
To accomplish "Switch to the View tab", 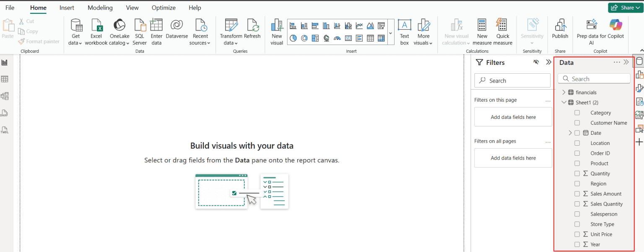I will (x=132, y=8).
